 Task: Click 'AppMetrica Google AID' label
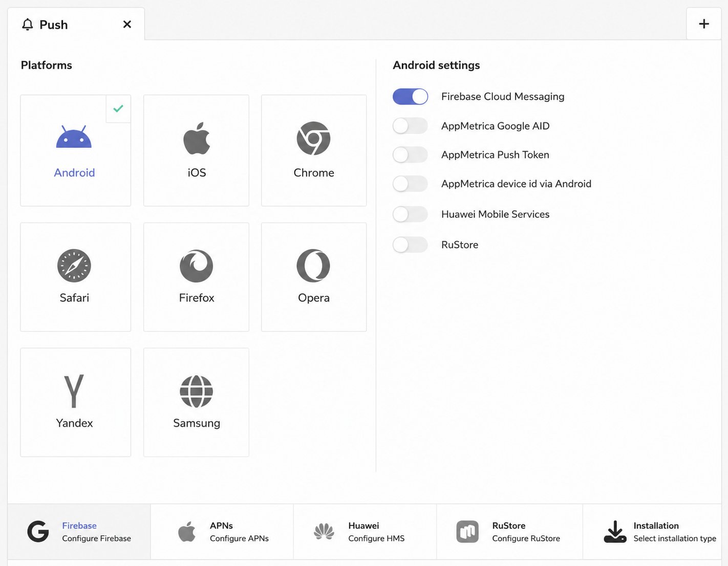click(x=496, y=126)
